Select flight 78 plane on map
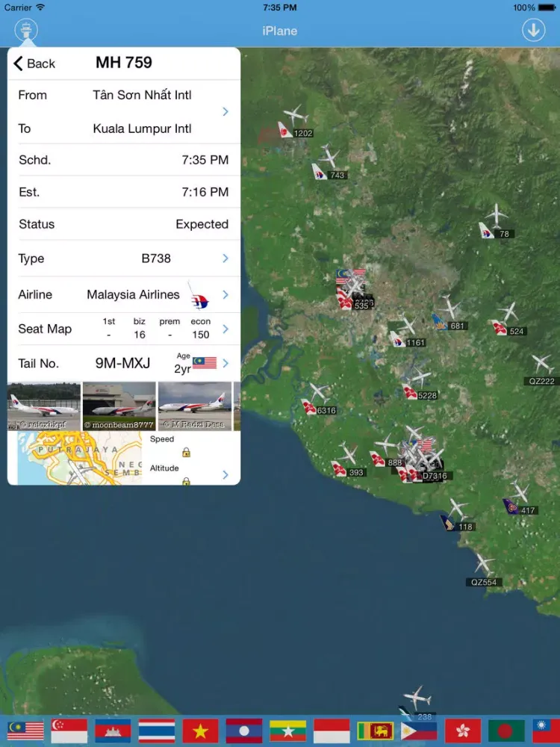This screenshot has height=747, width=560. [x=497, y=215]
